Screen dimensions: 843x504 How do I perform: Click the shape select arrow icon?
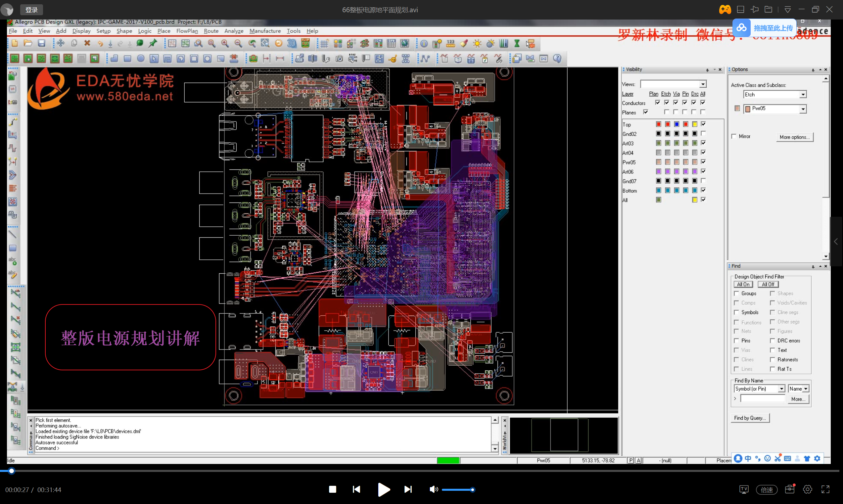point(154,59)
